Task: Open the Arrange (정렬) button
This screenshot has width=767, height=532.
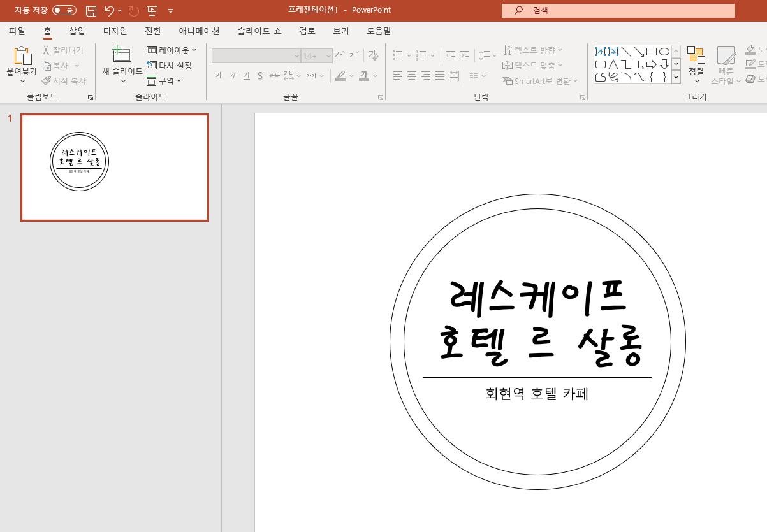Action: 696,64
